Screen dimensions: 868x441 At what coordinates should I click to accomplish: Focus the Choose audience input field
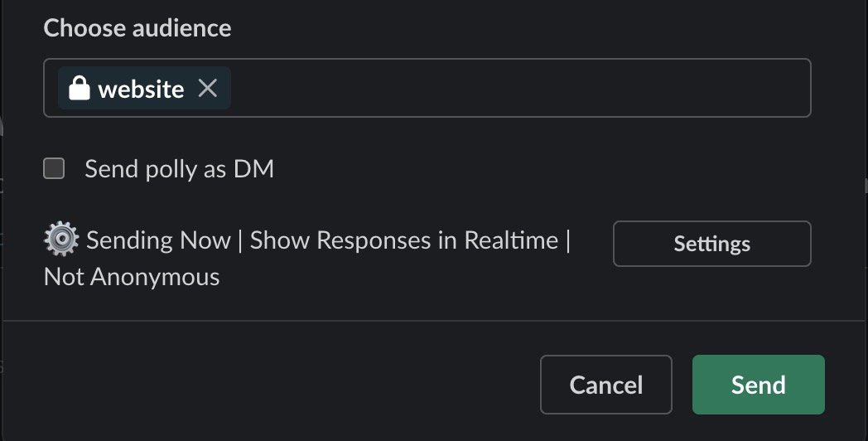514,88
